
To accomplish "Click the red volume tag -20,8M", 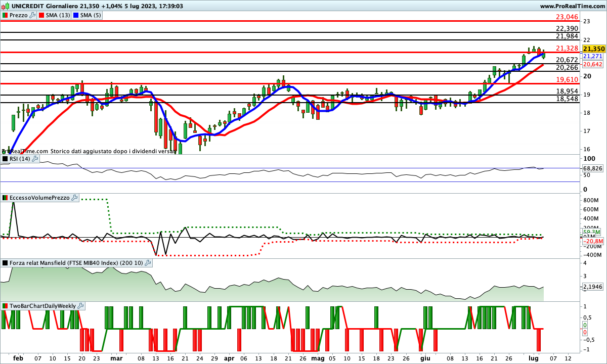I will [593, 241].
